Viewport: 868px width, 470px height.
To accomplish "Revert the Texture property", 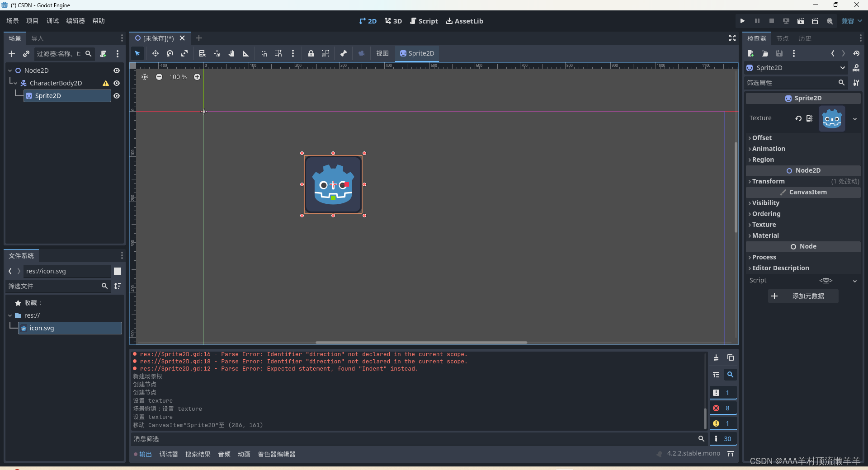I will click(798, 118).
